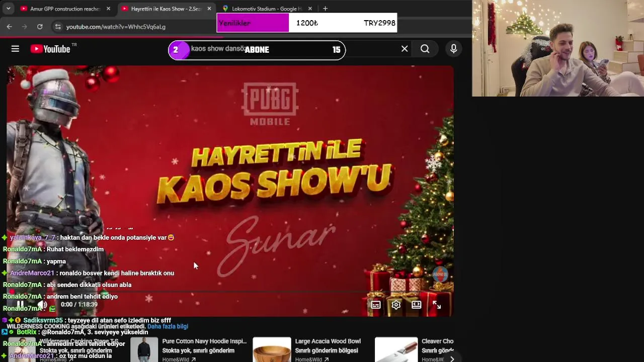Close the Hayrettin ile Kaos Show tab
The height and width of the screenshot is (362, 644).
click(x=209, y=9)
